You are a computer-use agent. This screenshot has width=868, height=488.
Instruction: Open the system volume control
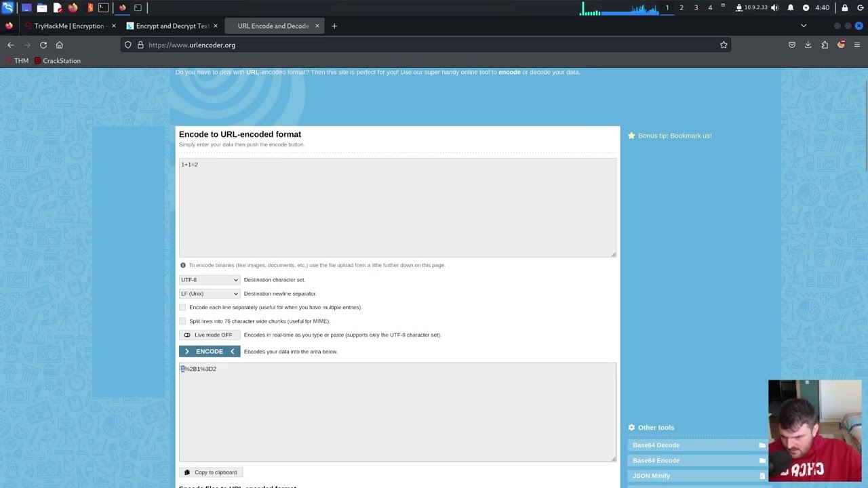[775, 7]
